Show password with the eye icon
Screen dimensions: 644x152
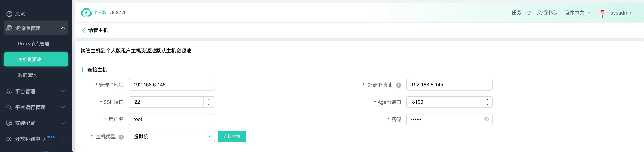486,119
